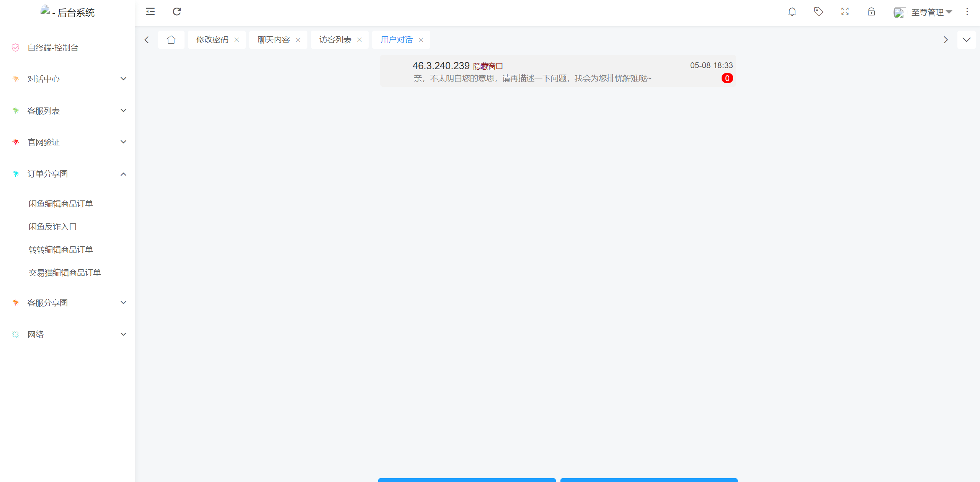Expand the 客服分享图 menu
Image resolution: width=980 pixels, height=482 pixels.
[67, 303]
